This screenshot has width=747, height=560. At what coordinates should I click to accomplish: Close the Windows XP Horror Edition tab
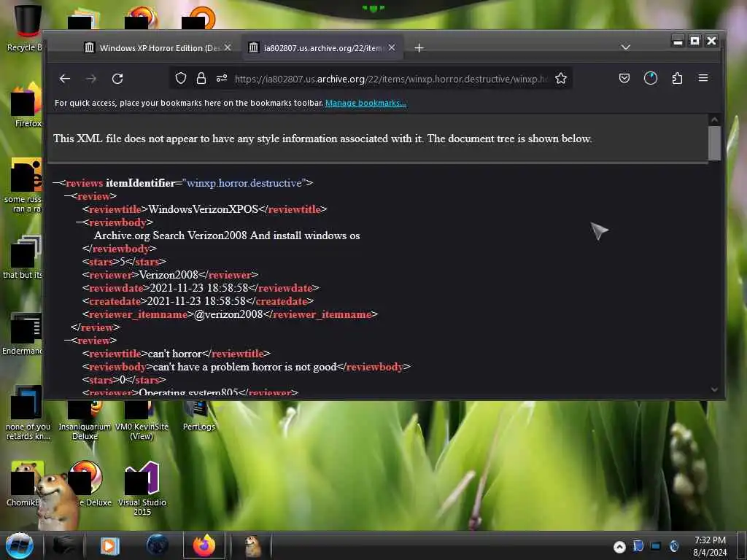coord(228,47)
